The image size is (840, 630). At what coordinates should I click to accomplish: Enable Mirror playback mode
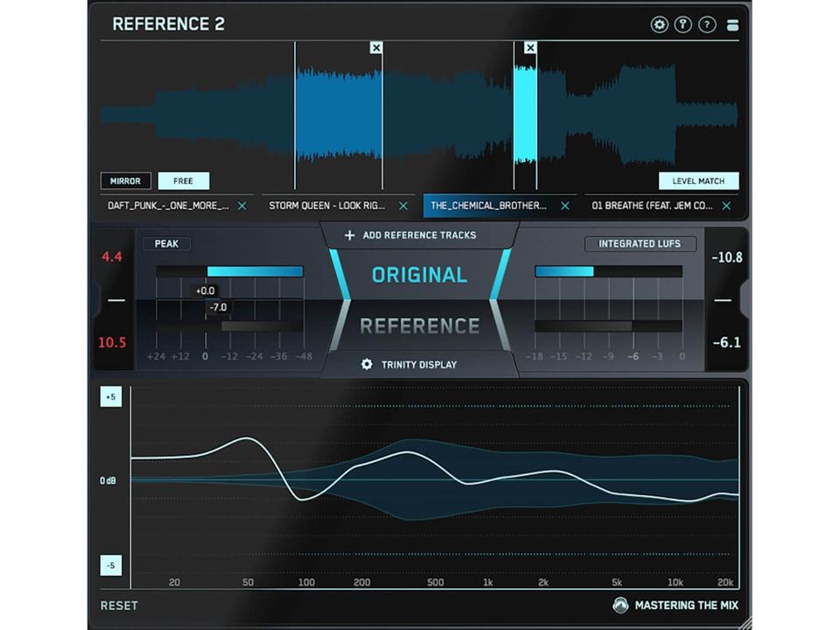click(125, 181)
